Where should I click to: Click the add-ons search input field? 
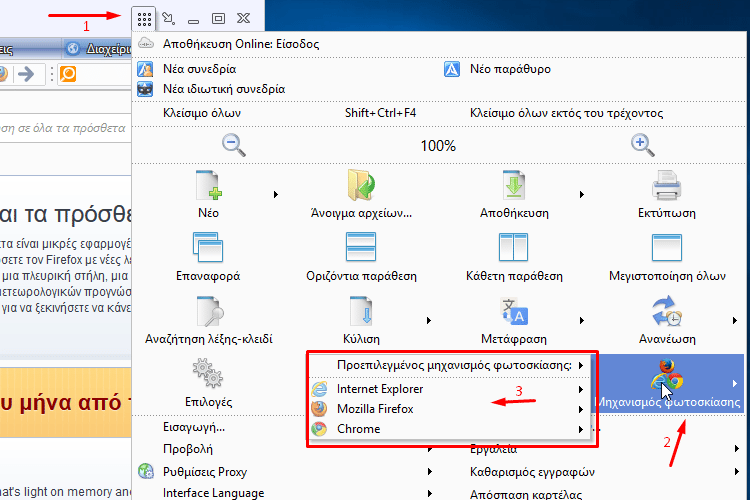(x=66, y=128)
